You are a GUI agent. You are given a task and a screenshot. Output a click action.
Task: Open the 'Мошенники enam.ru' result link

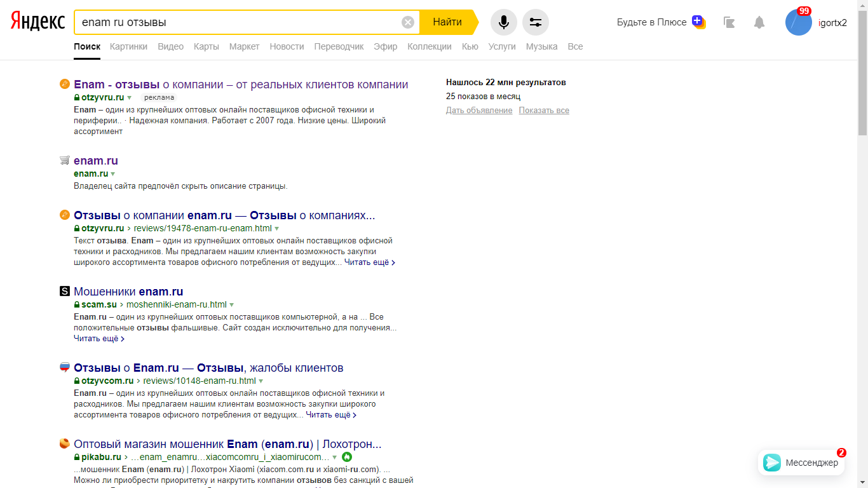(x=128, y=292)
